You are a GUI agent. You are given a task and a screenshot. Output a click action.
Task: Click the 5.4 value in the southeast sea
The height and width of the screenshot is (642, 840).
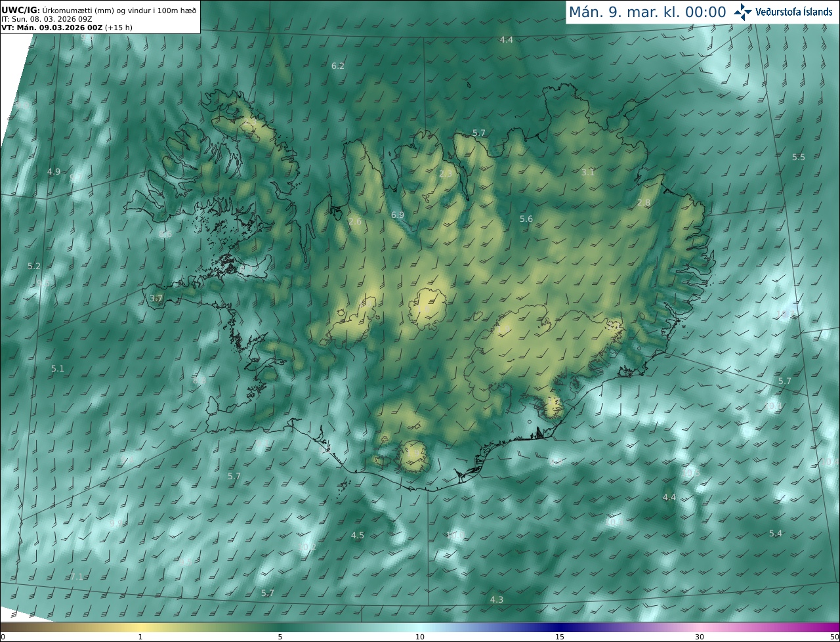[x=776, y=534]
